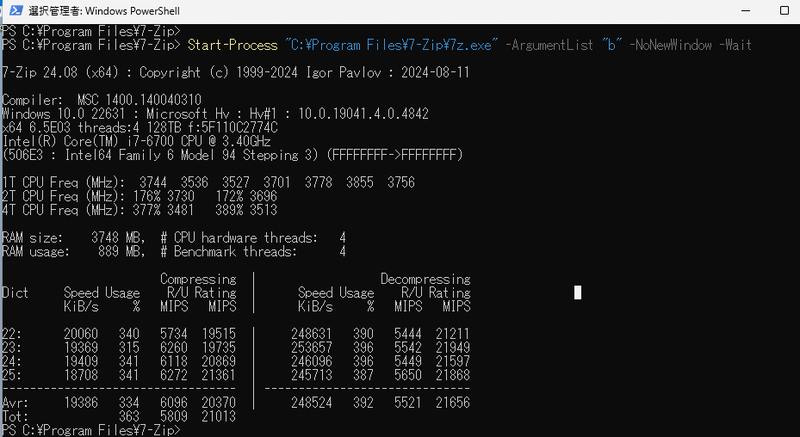Click the 2T frequency value '172% 3696'
This screenshot has height=437, width=800.
point(246,196)
